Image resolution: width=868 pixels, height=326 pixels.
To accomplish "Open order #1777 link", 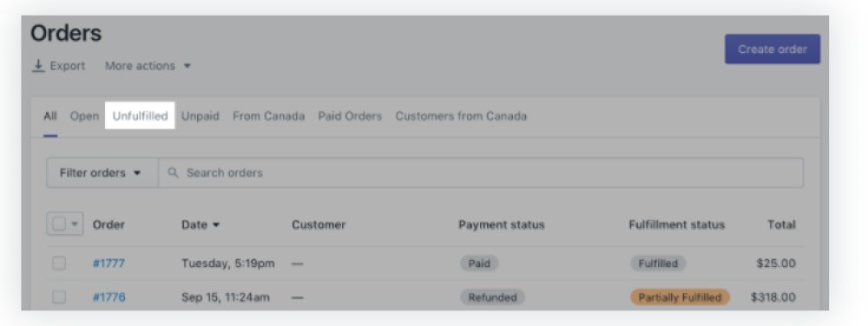I will point(108,263).
